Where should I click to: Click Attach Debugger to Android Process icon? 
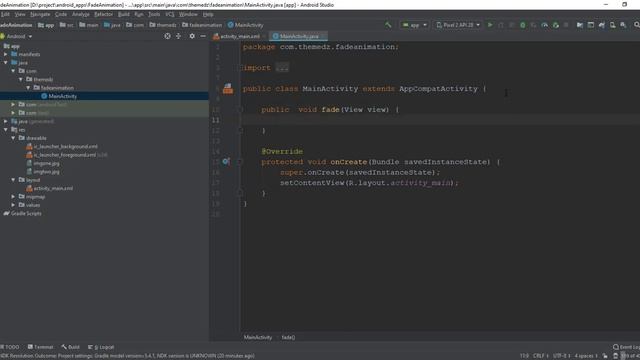point(556,25)
